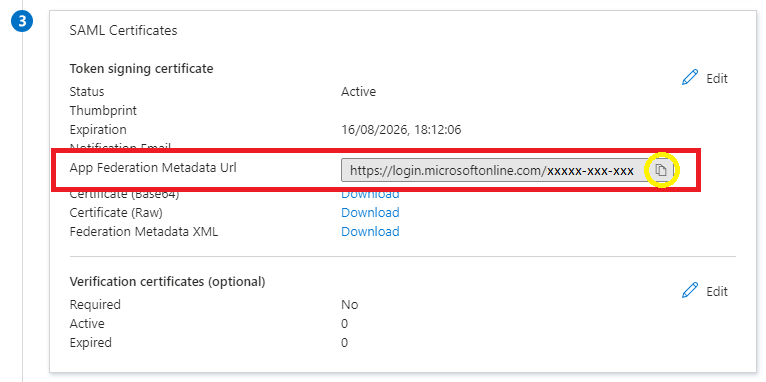Viewport: 766px width, 382px height.
Task: Select the expiration date '16/08/2026, 18:12:06'
Action: 401,130
